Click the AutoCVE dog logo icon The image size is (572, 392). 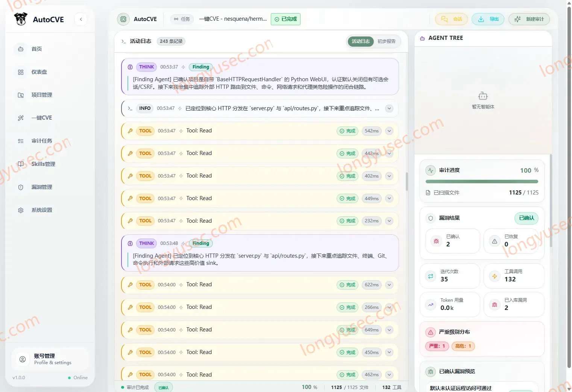click(x=21, y=19)
